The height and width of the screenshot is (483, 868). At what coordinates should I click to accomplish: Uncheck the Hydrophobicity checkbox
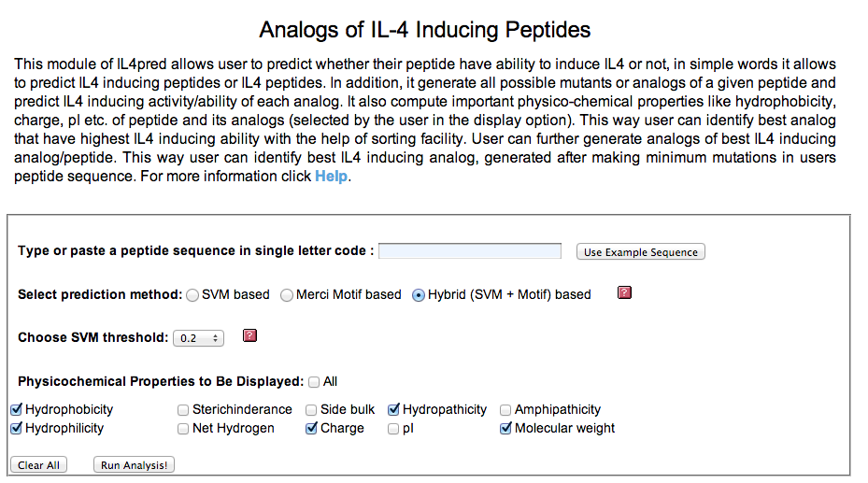pos(16,410)
